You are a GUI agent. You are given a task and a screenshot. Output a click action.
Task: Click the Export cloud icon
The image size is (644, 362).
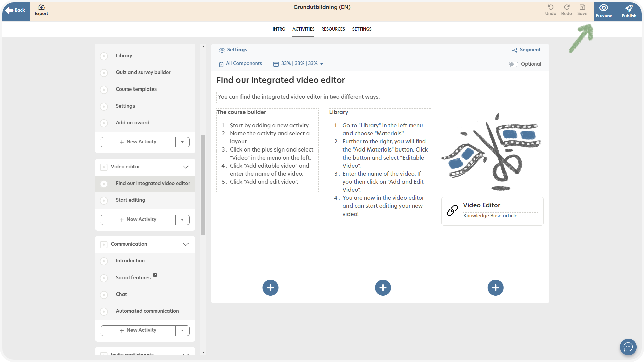click(41, 7)
